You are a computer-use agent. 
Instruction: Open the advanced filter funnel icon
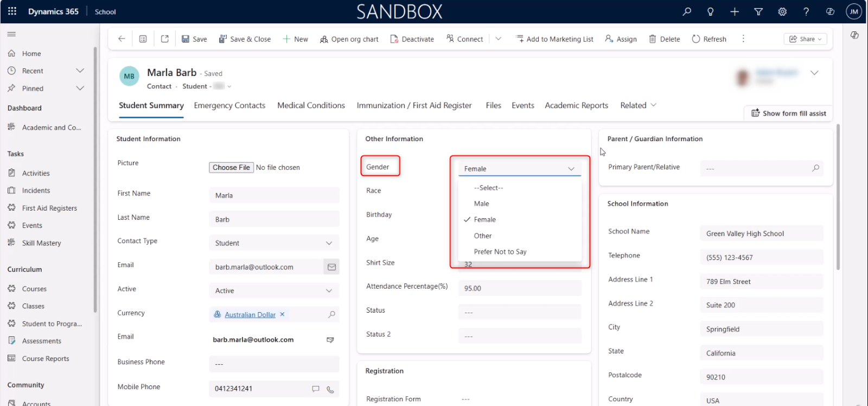click(x=758, y=11)
